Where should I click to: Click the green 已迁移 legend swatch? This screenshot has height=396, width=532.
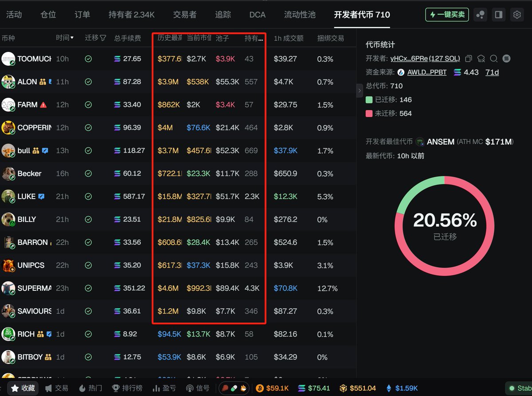click(x=369, y=100)
